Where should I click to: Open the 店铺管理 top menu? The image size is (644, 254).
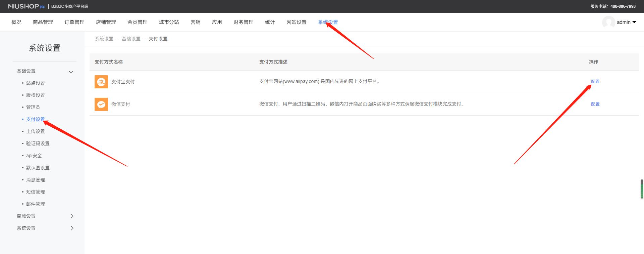pyautogui.click(x=106, y=22)
